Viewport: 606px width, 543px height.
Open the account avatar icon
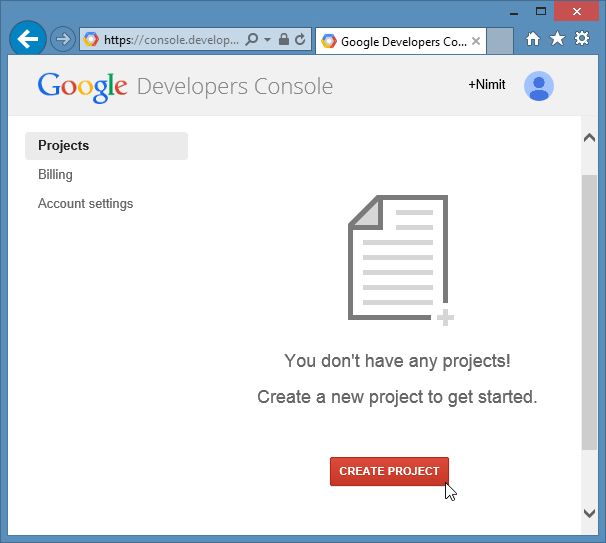point(539,86)
